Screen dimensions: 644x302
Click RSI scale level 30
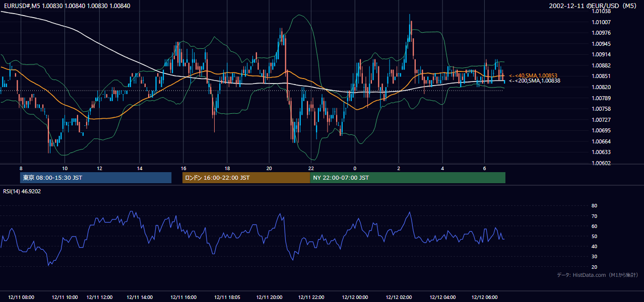pyautogui.click(x=594, y=256)
